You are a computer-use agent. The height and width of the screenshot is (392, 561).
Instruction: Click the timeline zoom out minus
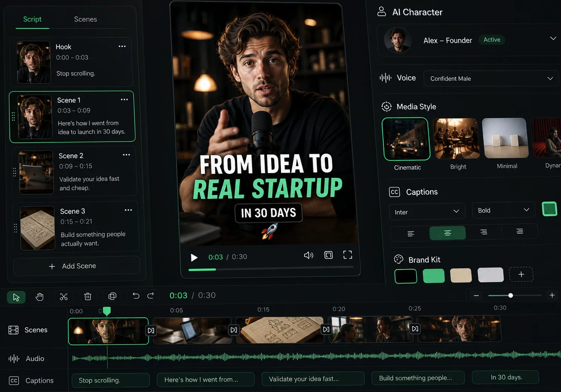(476, 296)
